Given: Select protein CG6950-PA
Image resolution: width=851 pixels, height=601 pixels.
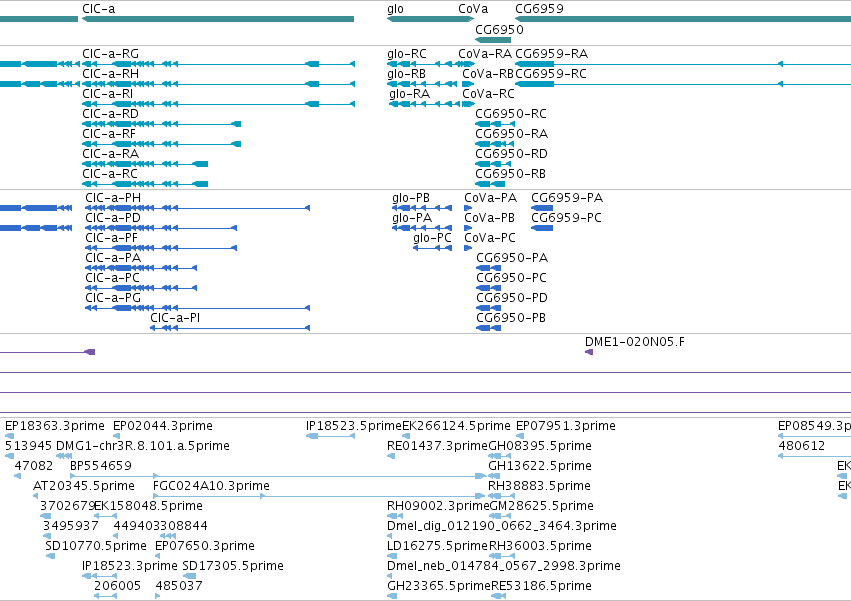Looking at the screenshot, I should pos(512,258).
